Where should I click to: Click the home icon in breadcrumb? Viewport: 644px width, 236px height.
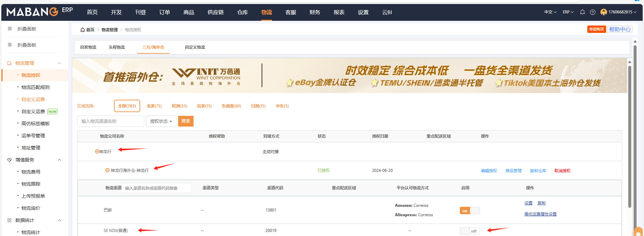[83, 30]
